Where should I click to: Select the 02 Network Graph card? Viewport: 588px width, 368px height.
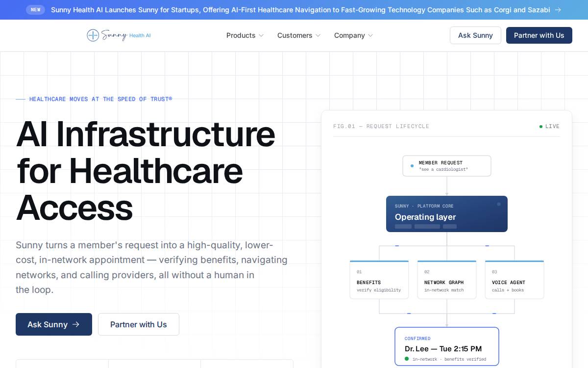tap(447, 280)
